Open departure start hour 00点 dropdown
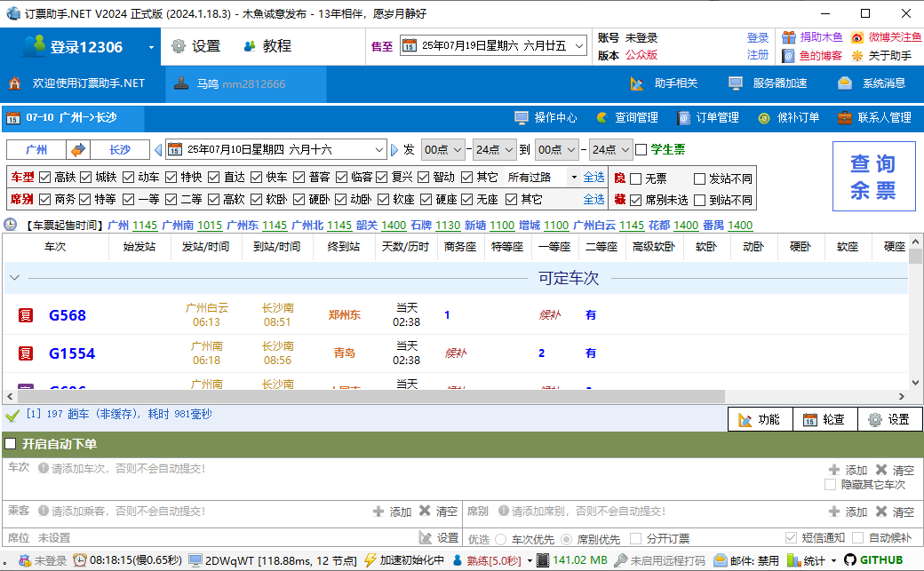The width and height of the screenshot is (924, 571). pyautogui.click(x=443, y=150)
